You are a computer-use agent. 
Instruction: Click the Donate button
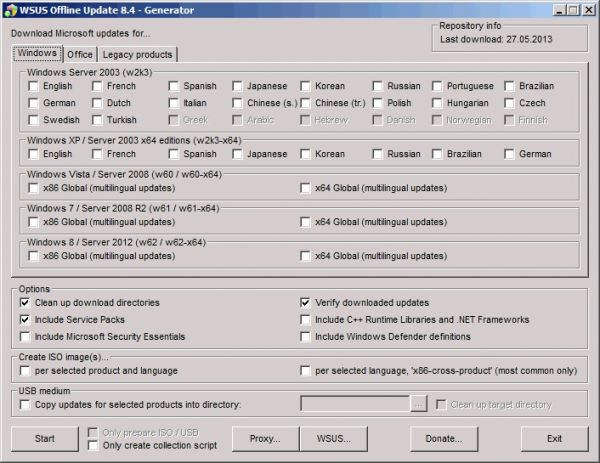coord(444,439)
